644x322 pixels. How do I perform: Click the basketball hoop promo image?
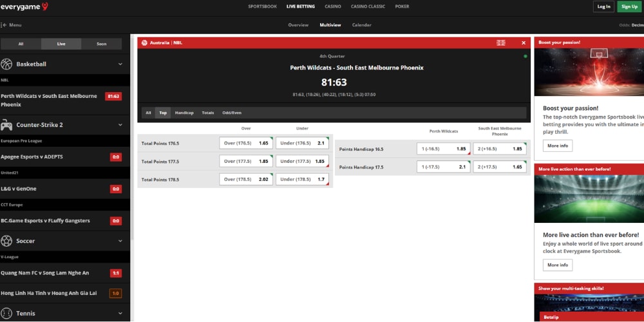click(x=589, y=71)
